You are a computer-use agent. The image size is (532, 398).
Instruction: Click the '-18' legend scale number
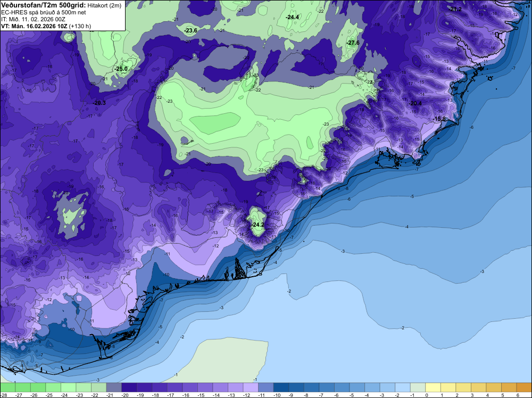pyautogui.click(x=155, y=395)
